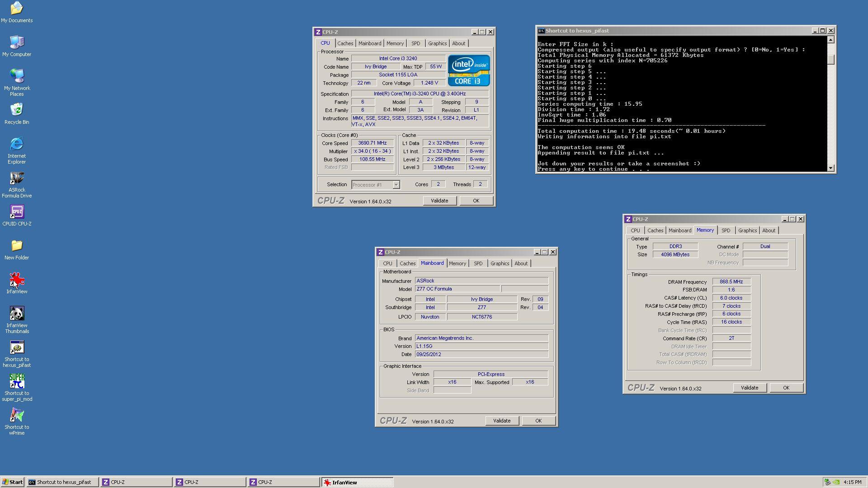
Task: Open Graphics tab in Memory window
Action: point(747,230)
